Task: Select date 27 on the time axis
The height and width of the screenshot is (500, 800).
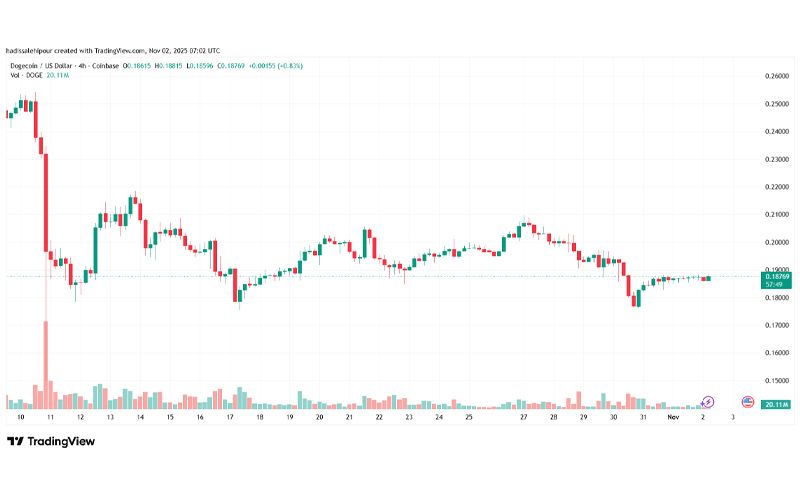Action: [x=523, y=417]
